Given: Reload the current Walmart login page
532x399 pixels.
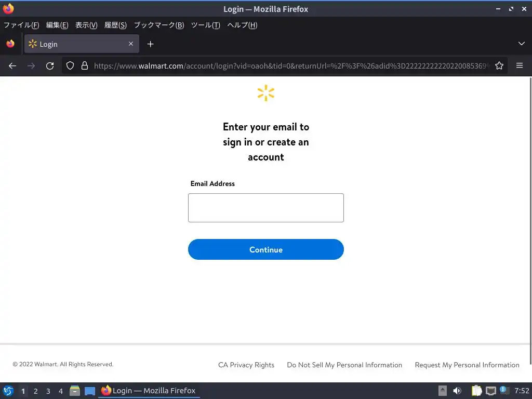Looking at the screenshot, I should [50, 66].
